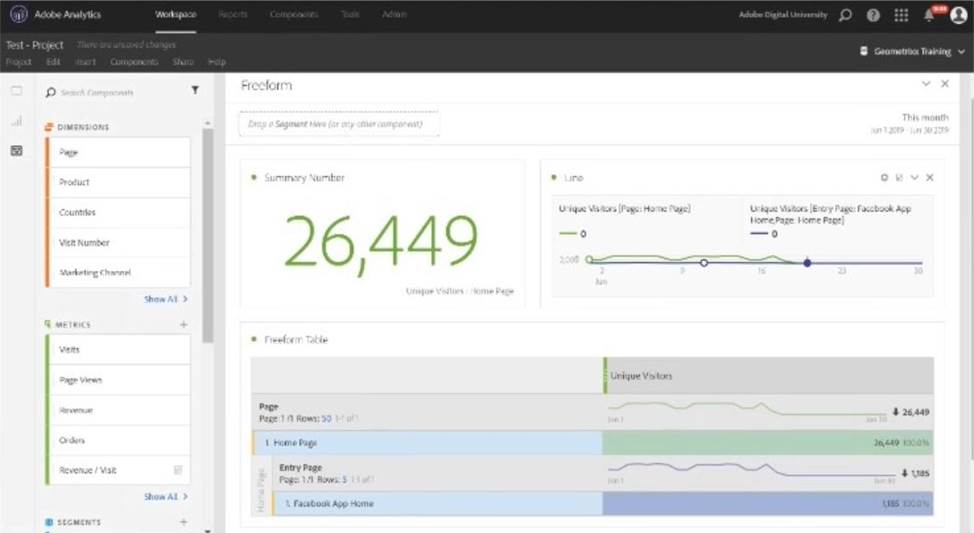
Task: Select the Page dimension
Action: click(x=117, y=152)
